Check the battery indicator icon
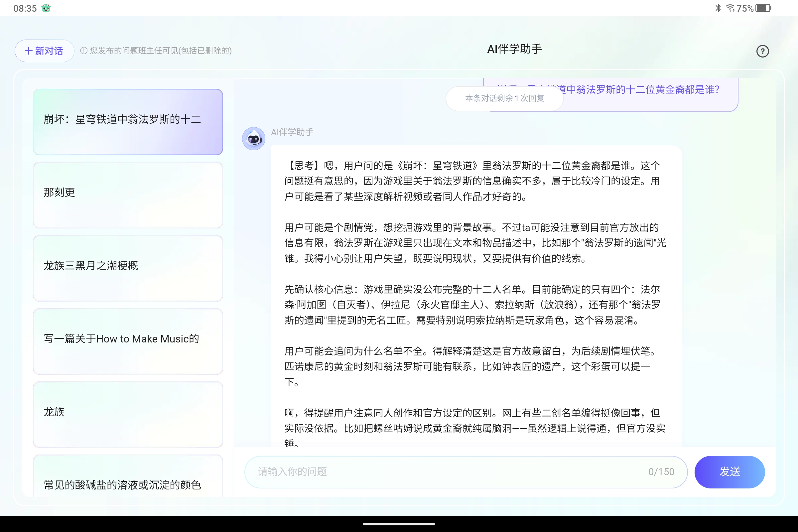This screenshot has width=798, height=532. pyautogui.click(x=763, y=8)
